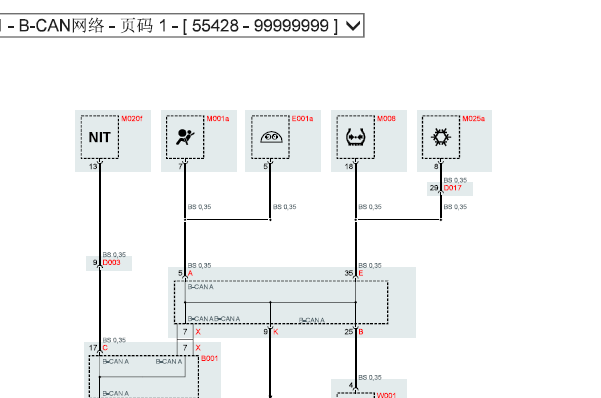Screen dimensions: 601x398
Task: Click the dropdown chevron arrow at top
Action: pyautogui.click(x=353, y=26)
